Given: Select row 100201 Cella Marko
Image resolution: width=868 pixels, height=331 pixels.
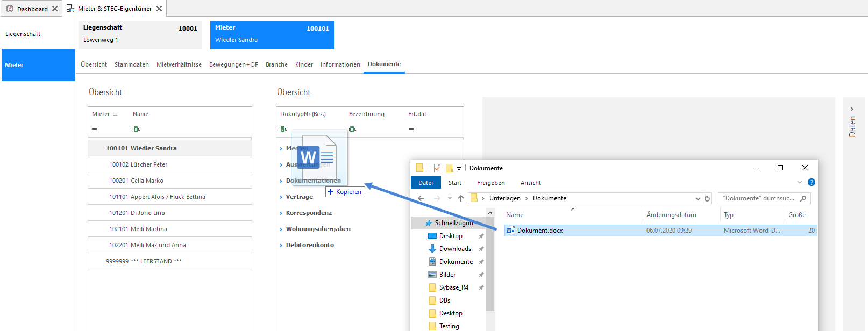Looking at the screenshot, I should click(x=170, y=181).
